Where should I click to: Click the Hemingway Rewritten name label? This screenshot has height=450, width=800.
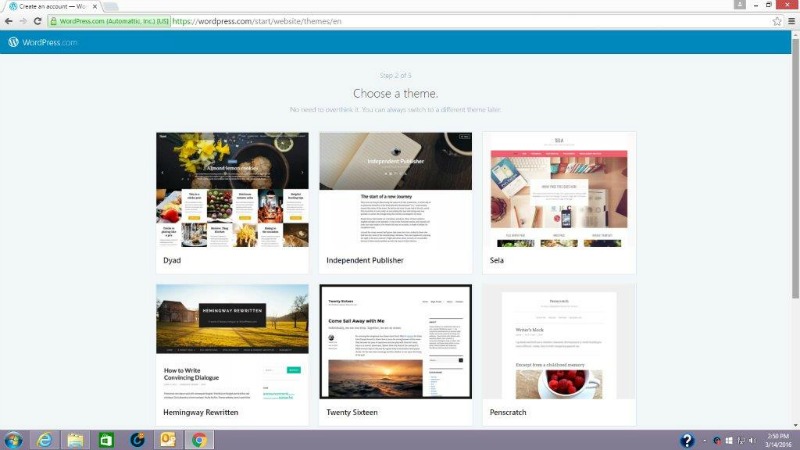pyautogui.click(x=201, y=412)
